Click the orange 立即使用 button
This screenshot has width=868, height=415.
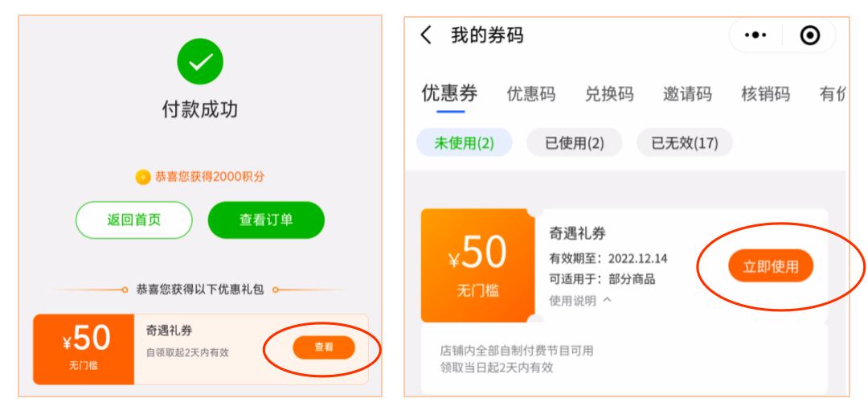click(771, 266)
